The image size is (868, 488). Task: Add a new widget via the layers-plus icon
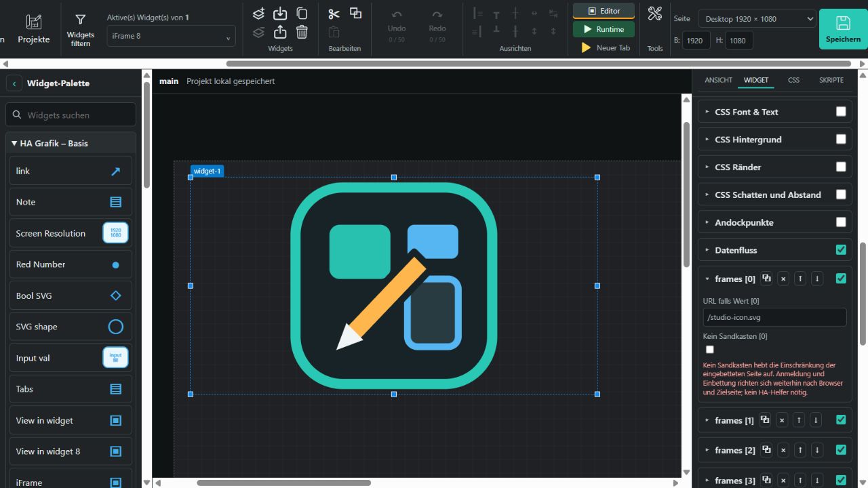258,14
